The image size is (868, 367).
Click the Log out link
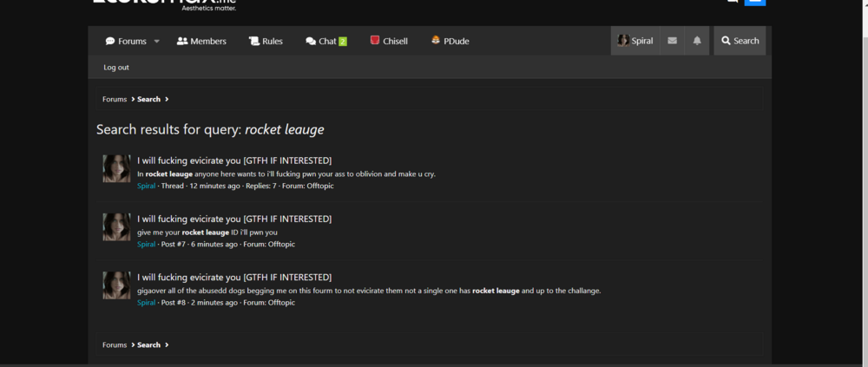coord(116,68)
